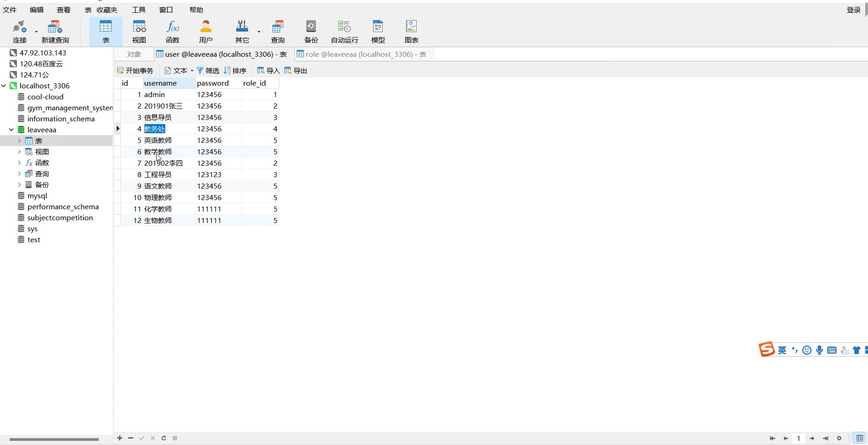Open the 文本 (Text) dropdown

pyautogui.click(x=179, y=71)
